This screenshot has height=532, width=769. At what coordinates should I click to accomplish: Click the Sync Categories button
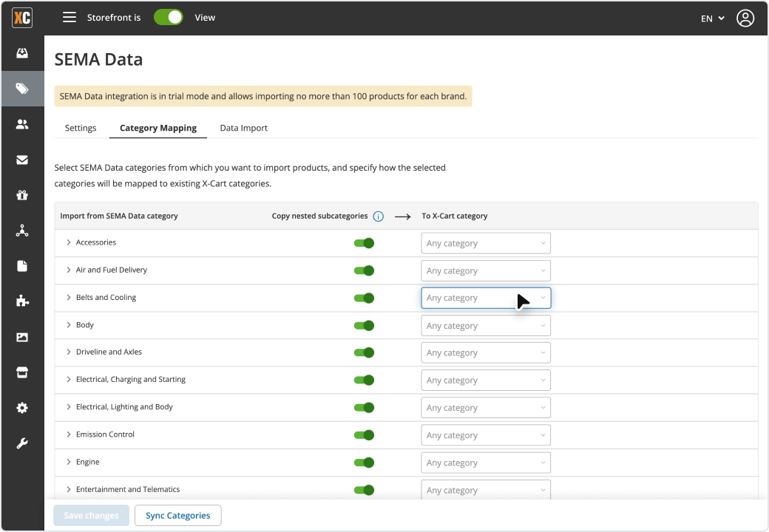(177, 516)
